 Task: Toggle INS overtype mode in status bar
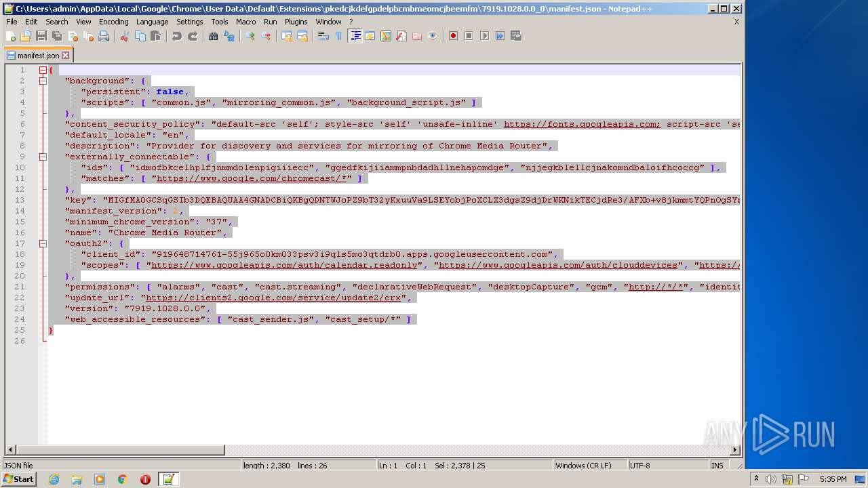click(x=717, y=466)
